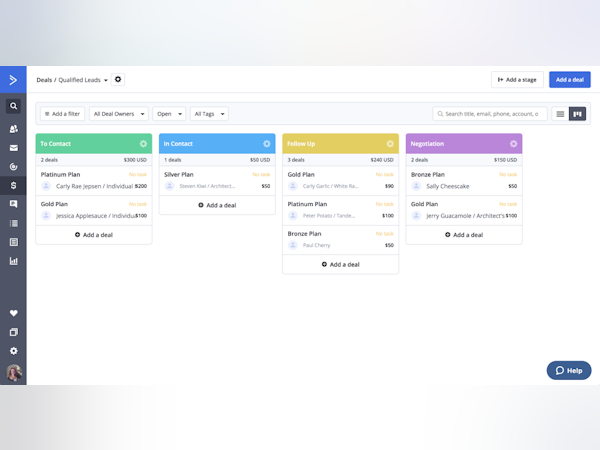Open the Silver Plan deal card
The width and height of the screenshot is (600, 450).
point(217,181)
